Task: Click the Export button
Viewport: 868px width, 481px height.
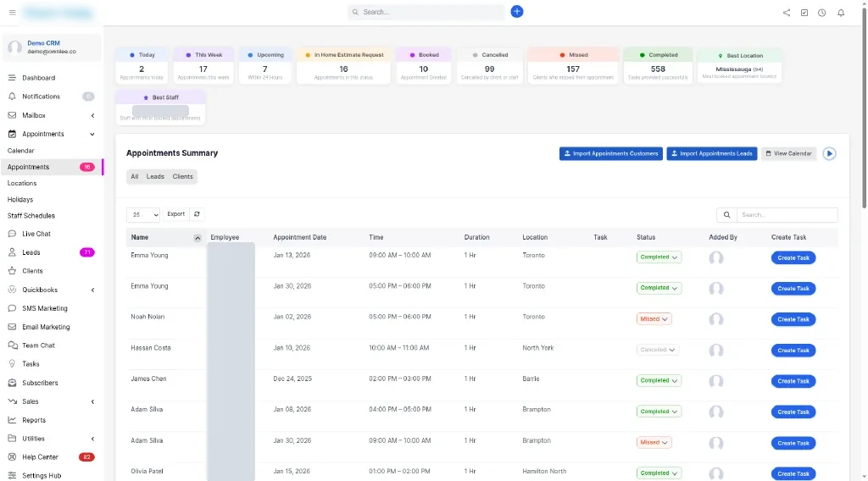Action: (x=176, y=214)
